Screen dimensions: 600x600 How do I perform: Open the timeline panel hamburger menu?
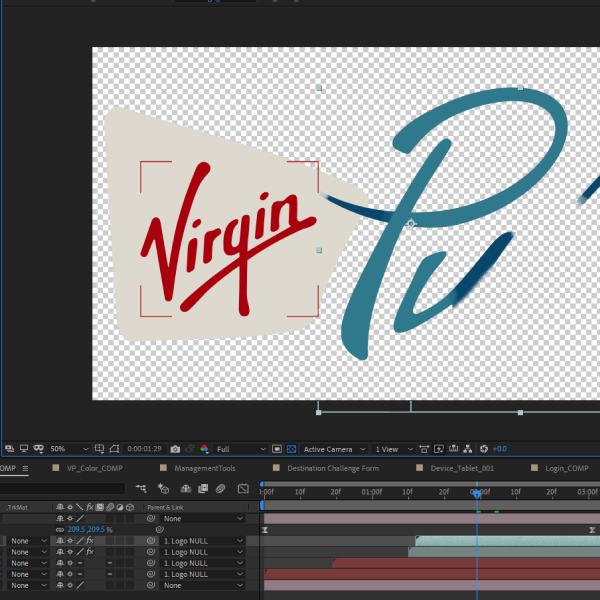tap(25, 468)
